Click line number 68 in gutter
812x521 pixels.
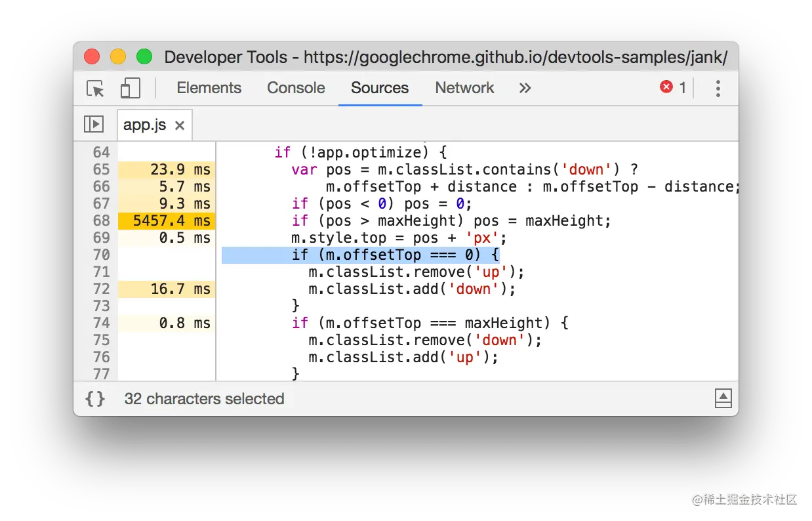coord(101,220)
